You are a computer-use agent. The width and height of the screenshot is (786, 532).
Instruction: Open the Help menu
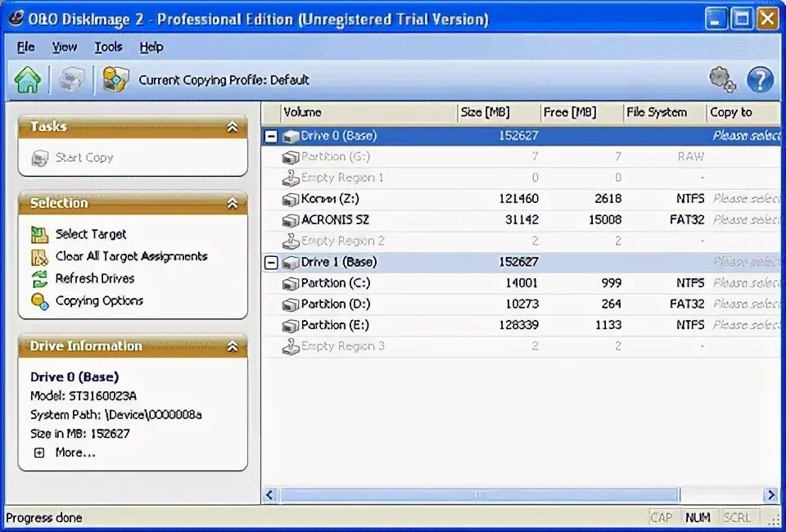pos(151,47)
